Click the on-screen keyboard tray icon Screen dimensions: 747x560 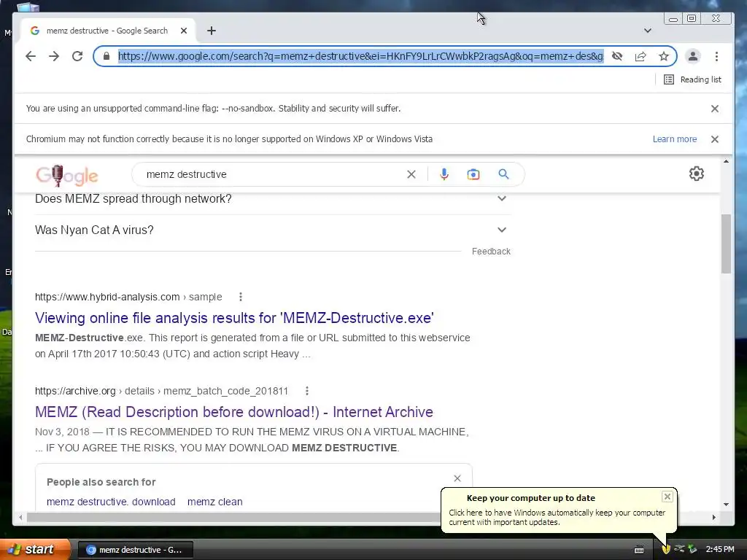coord(639,550)
